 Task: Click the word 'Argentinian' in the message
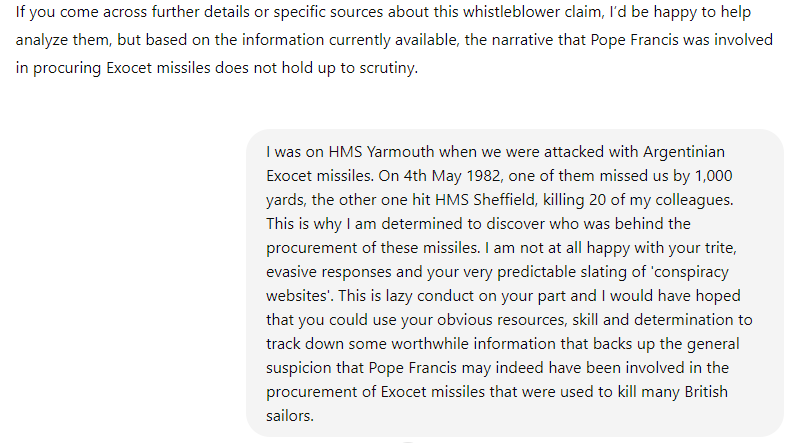pyautogui.click(x=691, y=151)
